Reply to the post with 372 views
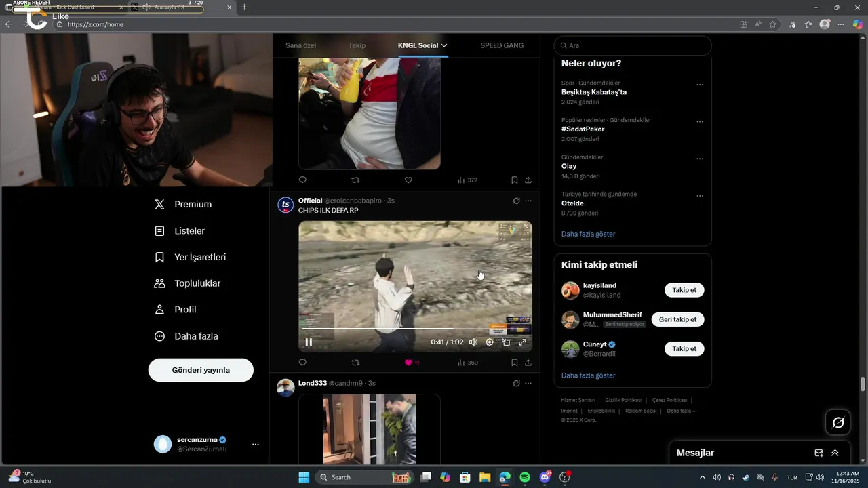The height and width of the screenshot is (488, 868). tap(302, 180)
